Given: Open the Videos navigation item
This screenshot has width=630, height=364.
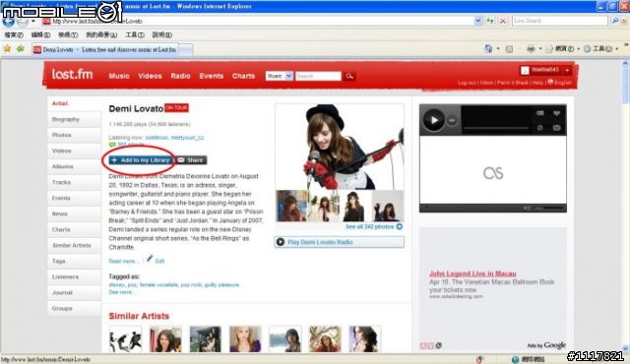Looking at the screenshot, I should pos(150,76).
